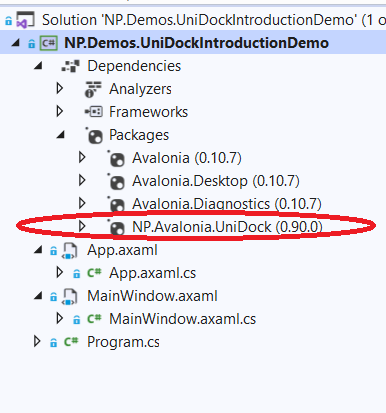Click the Avalonia (0.10.7) package icon
This screenshot has width=386, height=413.
tap(117, 159)
